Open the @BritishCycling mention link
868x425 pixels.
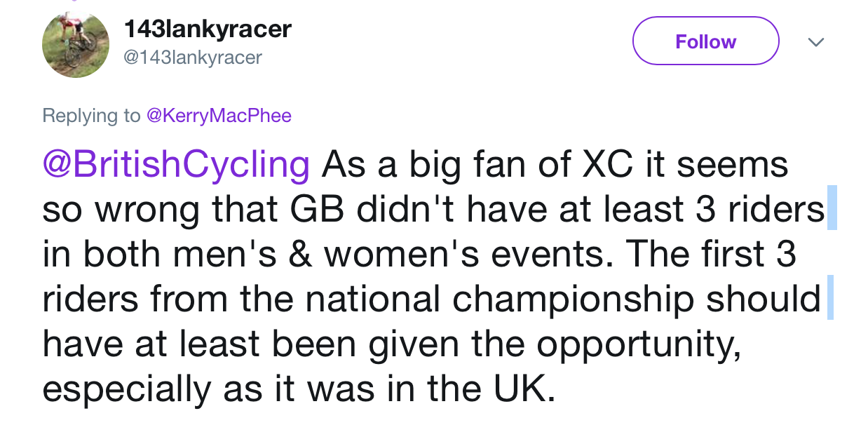(x=176, y=165)
